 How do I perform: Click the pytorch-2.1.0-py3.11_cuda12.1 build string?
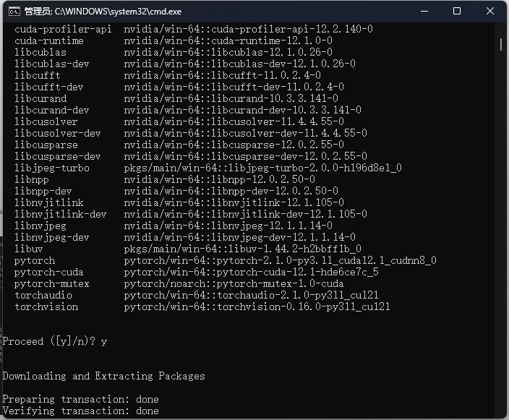pos(280,260)
